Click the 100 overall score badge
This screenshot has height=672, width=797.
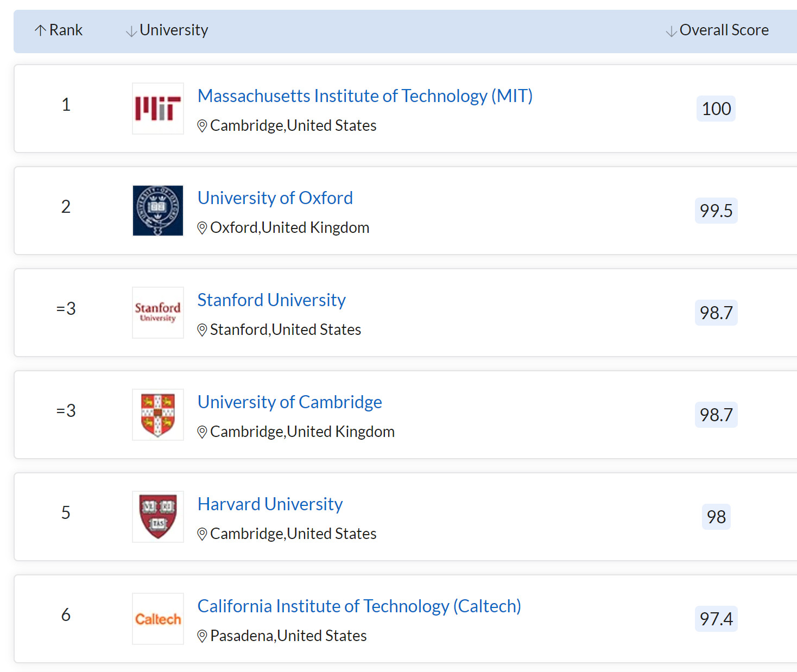pos(716,109)
